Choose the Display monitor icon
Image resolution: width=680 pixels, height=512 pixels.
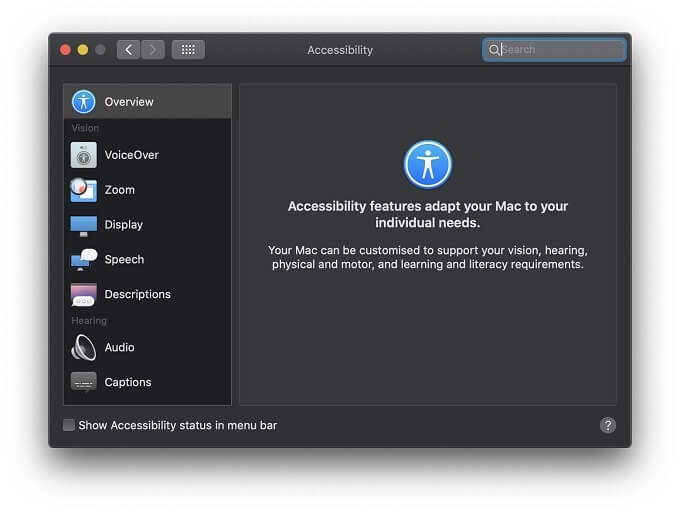(83, 225)
